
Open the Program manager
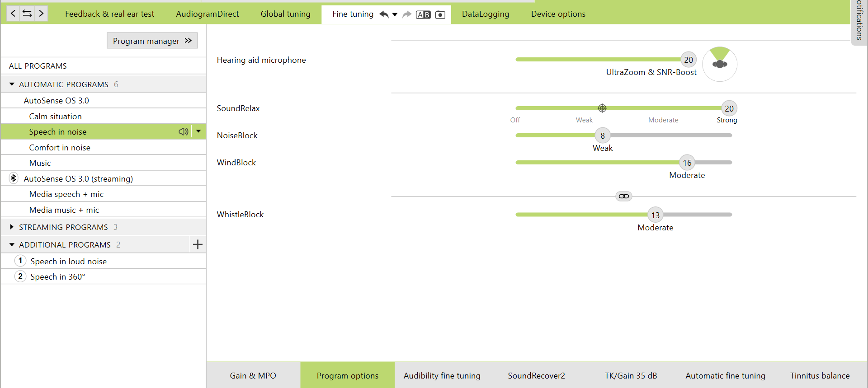(x=152, y=41)
